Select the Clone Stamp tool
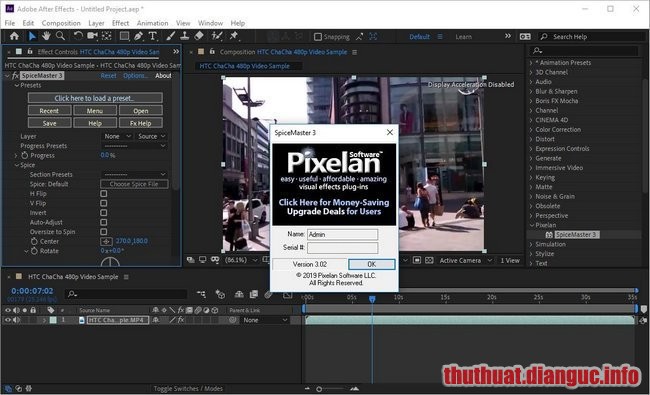Viewport: 650px width, 395px height. (184, 36)
